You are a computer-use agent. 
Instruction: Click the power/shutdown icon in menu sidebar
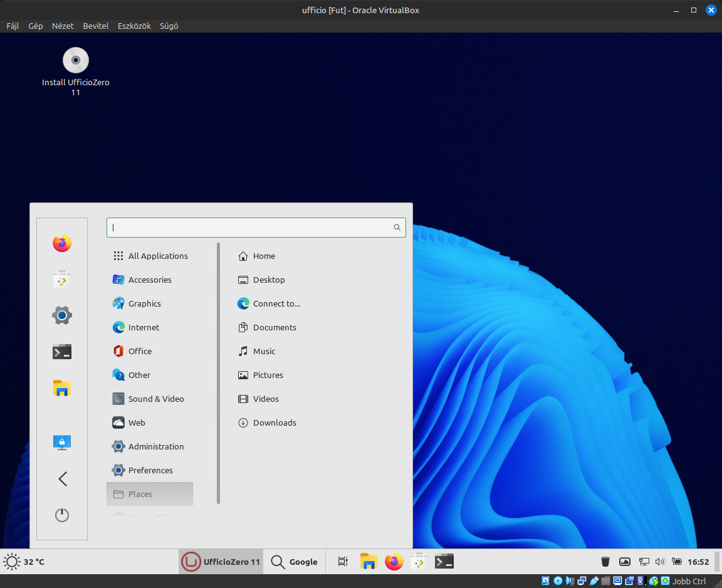click(x=61, y=515)
